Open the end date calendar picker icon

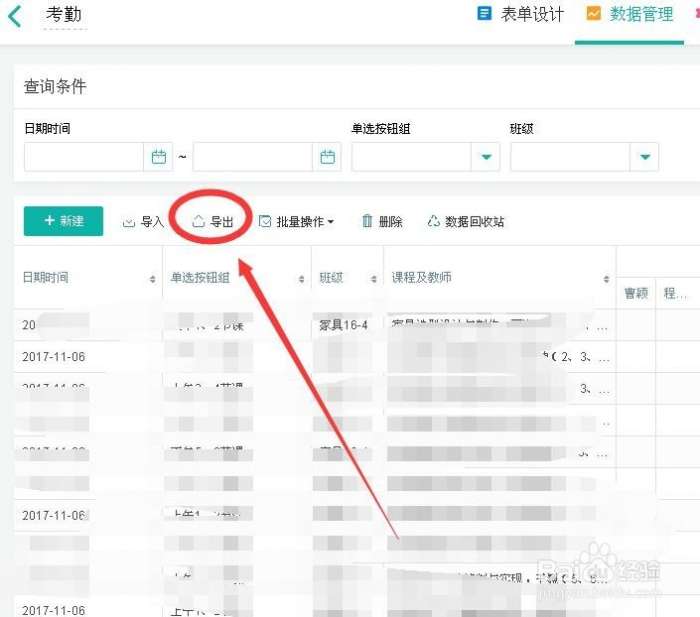(327, 157)
